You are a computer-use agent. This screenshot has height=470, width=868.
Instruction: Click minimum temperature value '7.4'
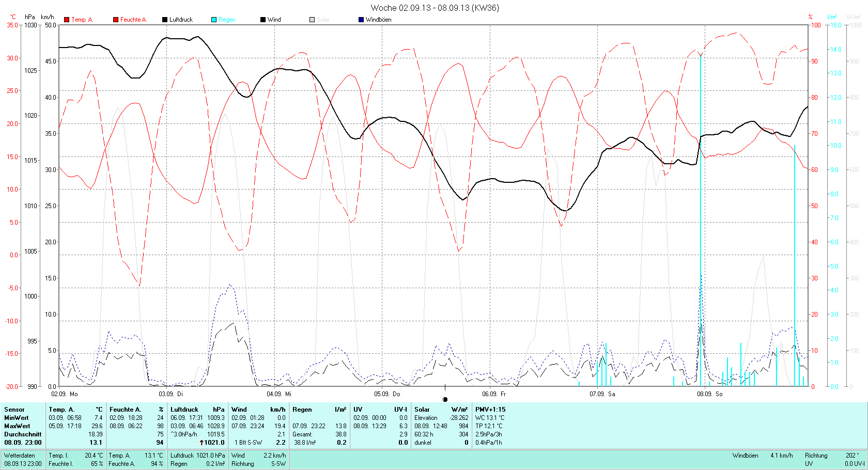[99, 418]
